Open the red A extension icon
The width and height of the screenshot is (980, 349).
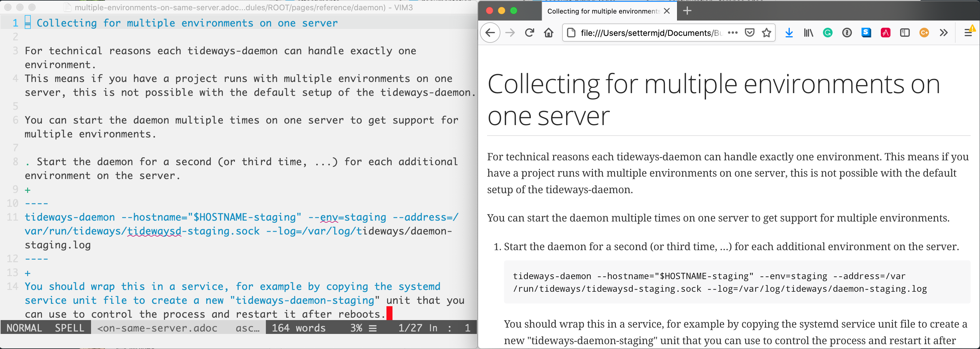pos(886,33)
